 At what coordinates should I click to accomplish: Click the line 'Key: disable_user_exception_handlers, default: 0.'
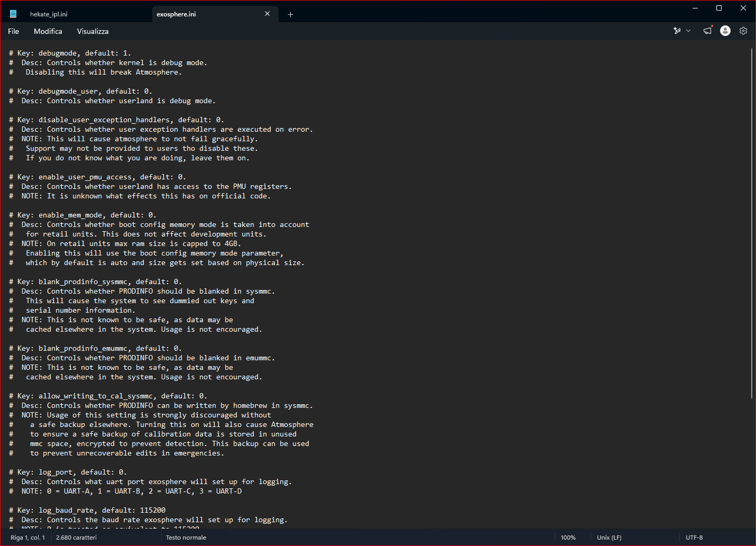click(116, 120)
